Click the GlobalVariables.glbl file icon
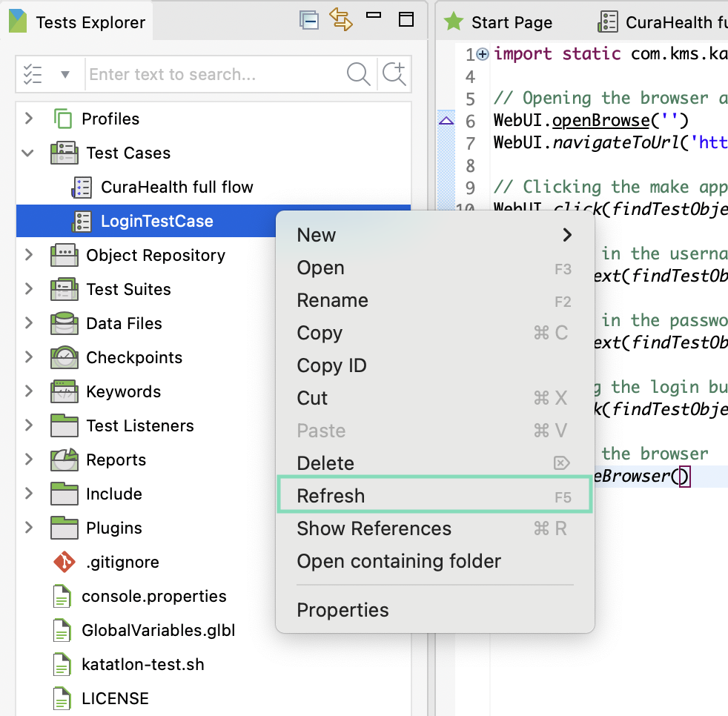Screen dimensions: 728x716 pyautogui.click(x=62, y=630)
